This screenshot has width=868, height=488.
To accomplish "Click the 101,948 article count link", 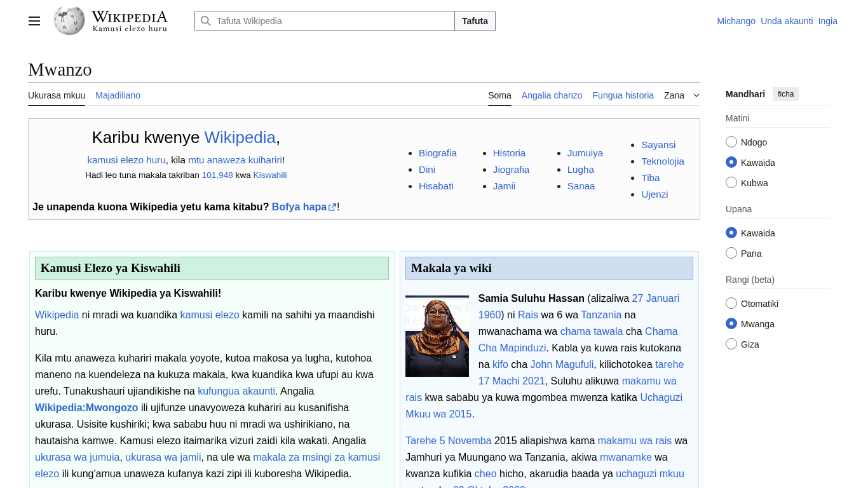I will [x=217, y=175].
